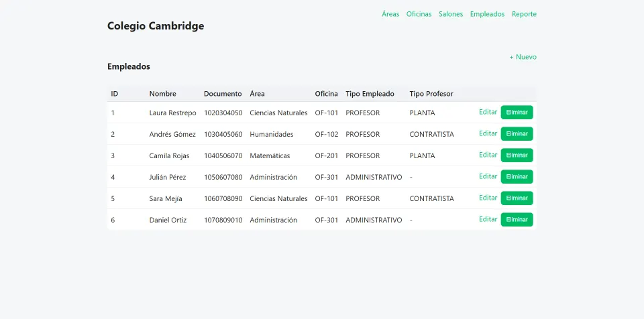Delete Laura Restrepo's row
Screen dimensions: 644x319
pos(517,113)
